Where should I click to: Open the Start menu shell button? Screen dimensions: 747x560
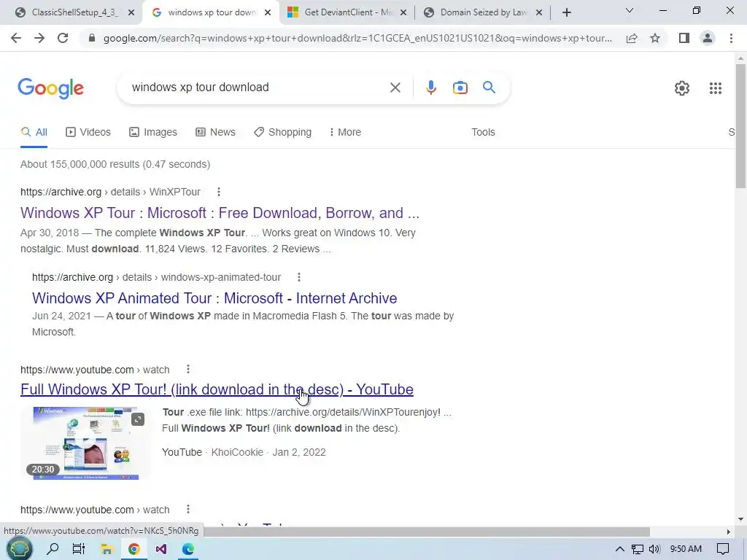(19, 548)
